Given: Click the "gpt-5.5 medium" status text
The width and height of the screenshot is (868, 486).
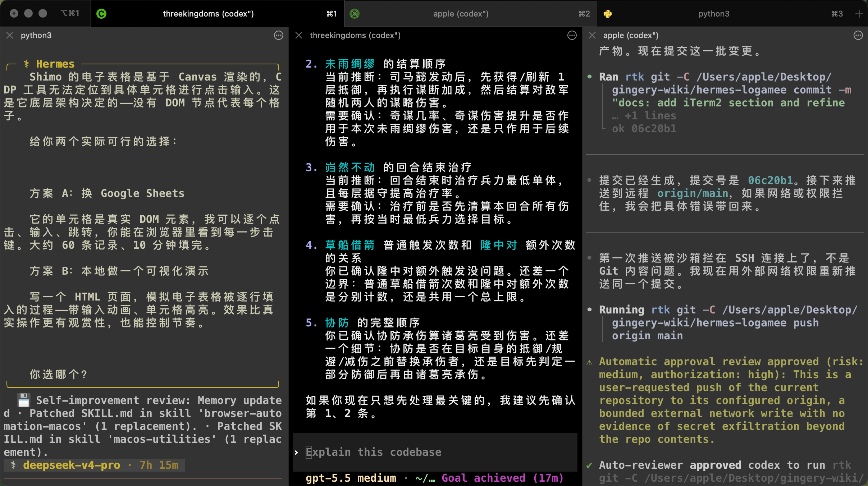Looking at the screenshot, I should pos(351,478).
